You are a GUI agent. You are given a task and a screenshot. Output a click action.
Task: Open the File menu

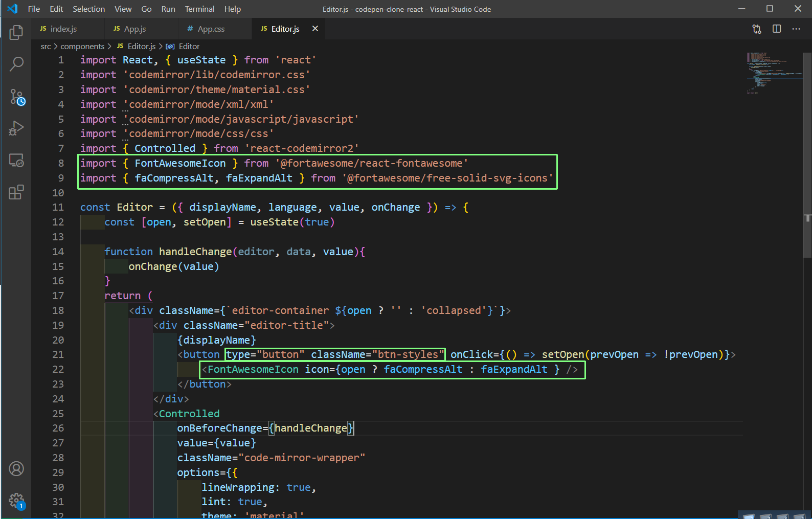(x=34, y=9)
